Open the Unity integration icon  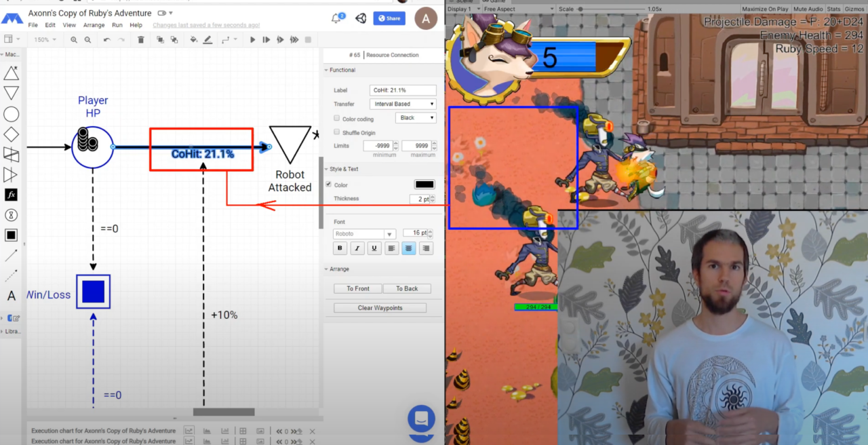click(360, 18)
